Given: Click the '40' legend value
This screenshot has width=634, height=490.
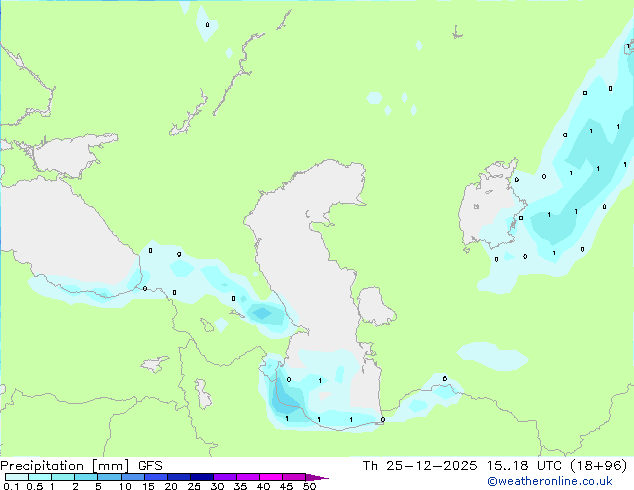Looking at the screenshot, I should [x=263, y=486].
